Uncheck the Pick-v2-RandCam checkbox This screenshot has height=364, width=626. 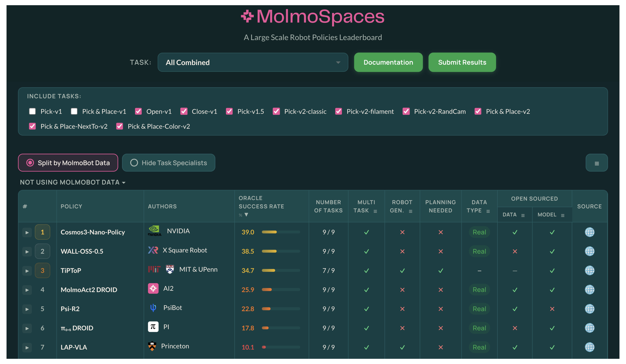point(406,111)
